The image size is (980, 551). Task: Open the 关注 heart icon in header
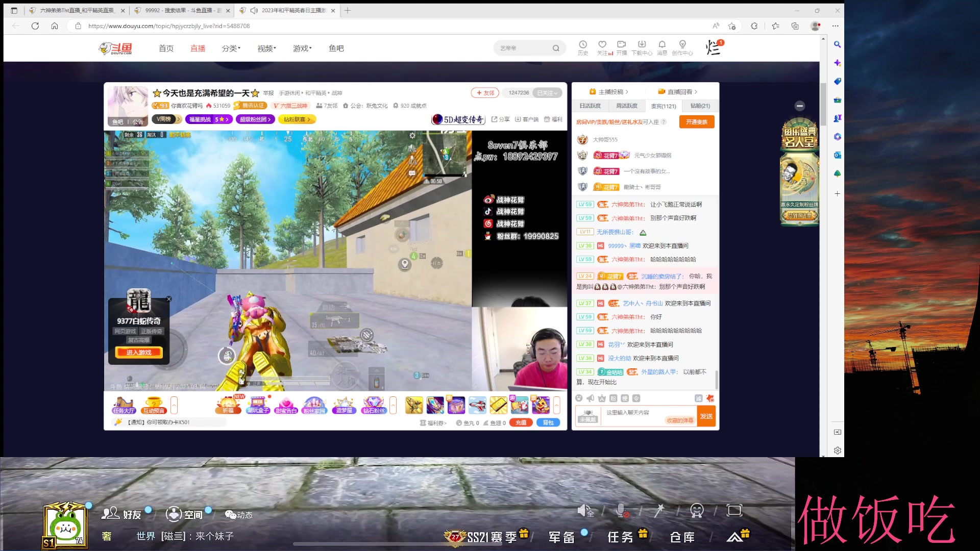[603, 47]
